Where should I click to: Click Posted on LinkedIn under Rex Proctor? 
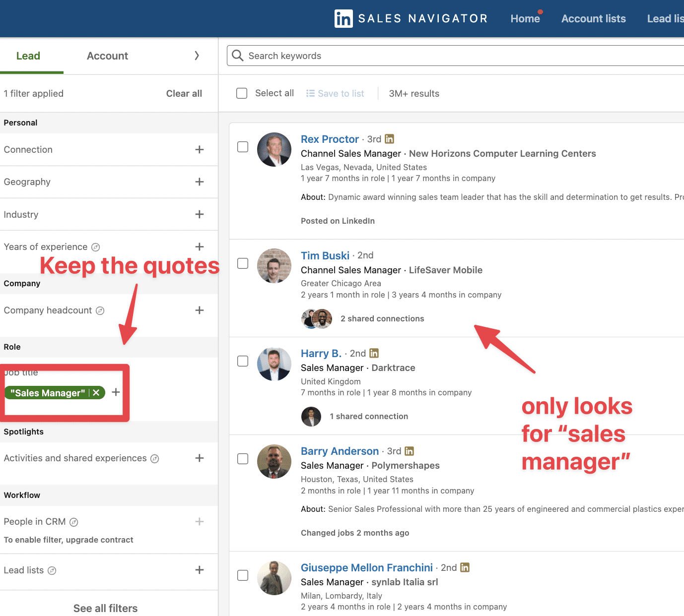coord(338,221)
